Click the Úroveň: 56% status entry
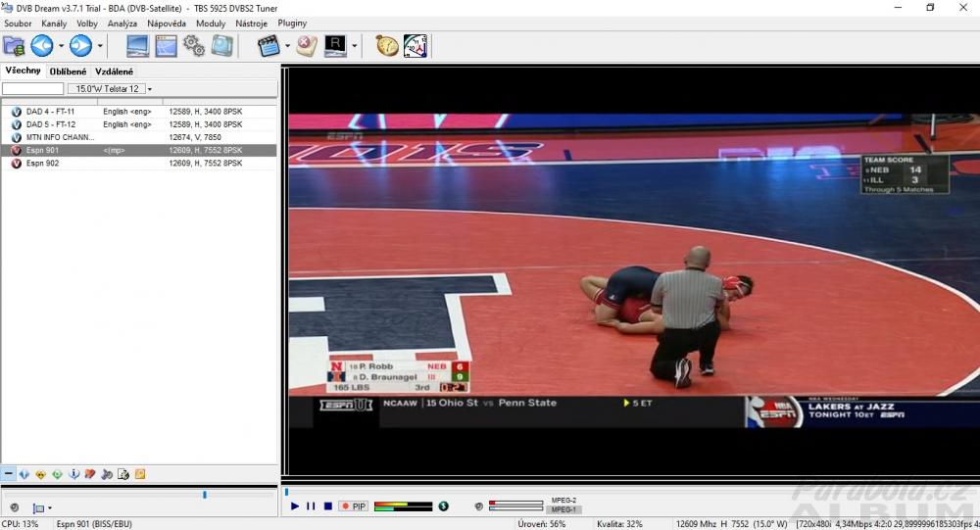 [x=541, y=524]
